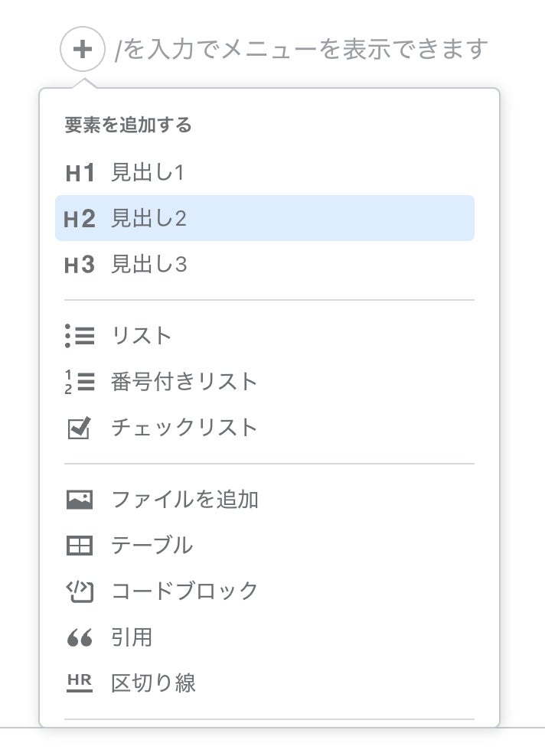Image resolution: width=545 pixels, height=756 pixels.
Task: Click the HR divider icon
Action: click(80, 682)
